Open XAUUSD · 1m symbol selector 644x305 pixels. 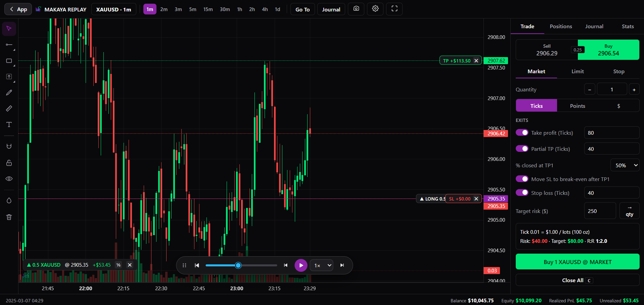tap(114, 9)
